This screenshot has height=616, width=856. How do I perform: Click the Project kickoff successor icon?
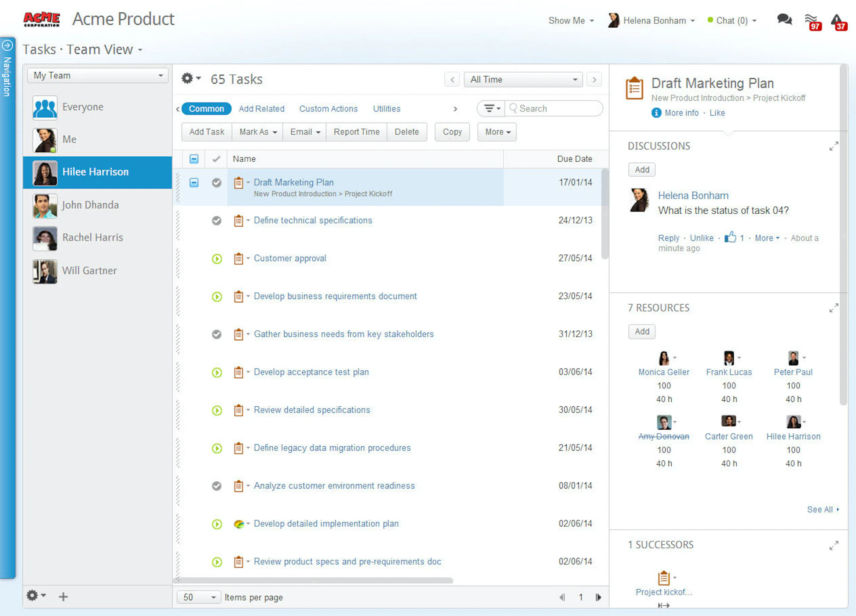click(664, 577)
